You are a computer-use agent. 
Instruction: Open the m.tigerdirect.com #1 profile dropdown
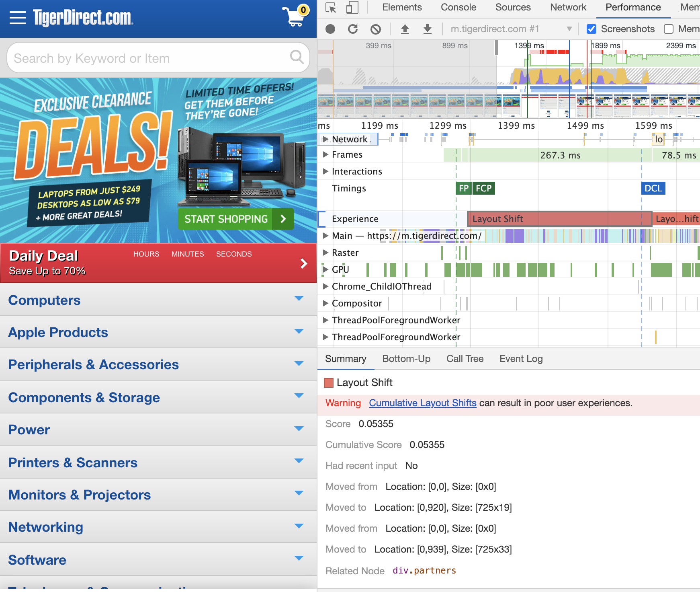tap(511, 29)
